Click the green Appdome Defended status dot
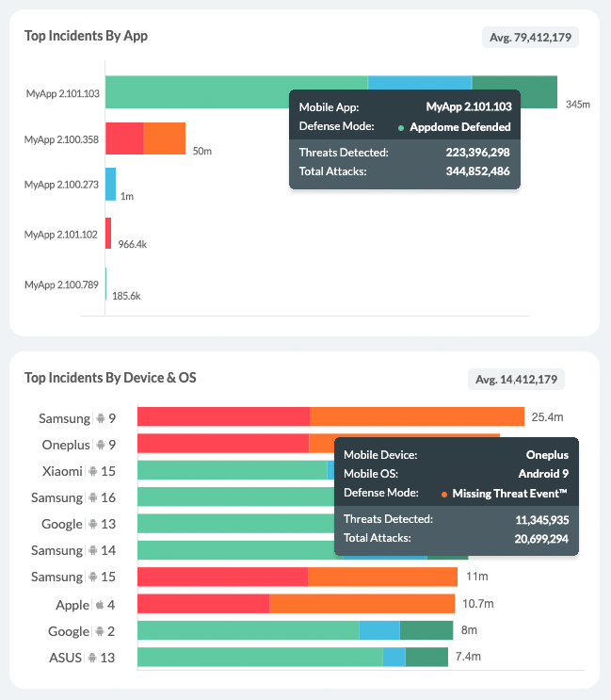This screenshot has width=611, height=700. 401,127
